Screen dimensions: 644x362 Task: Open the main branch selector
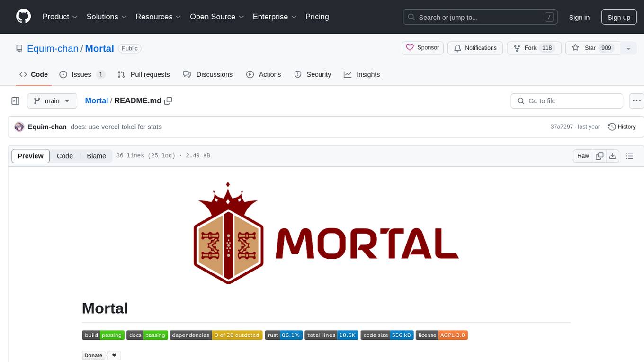tap(52, 101)
